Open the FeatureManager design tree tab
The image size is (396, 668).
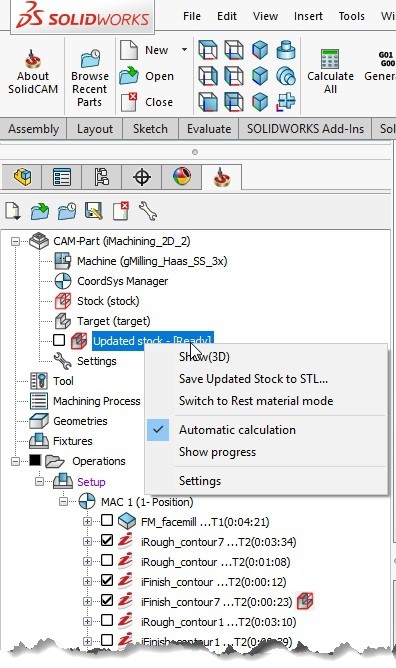[22, 177]
